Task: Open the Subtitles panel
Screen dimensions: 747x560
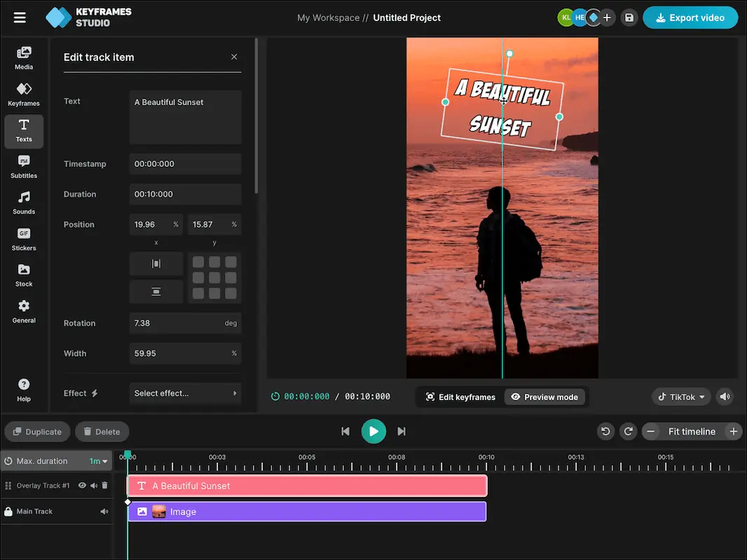Action: tap(24, 167)
